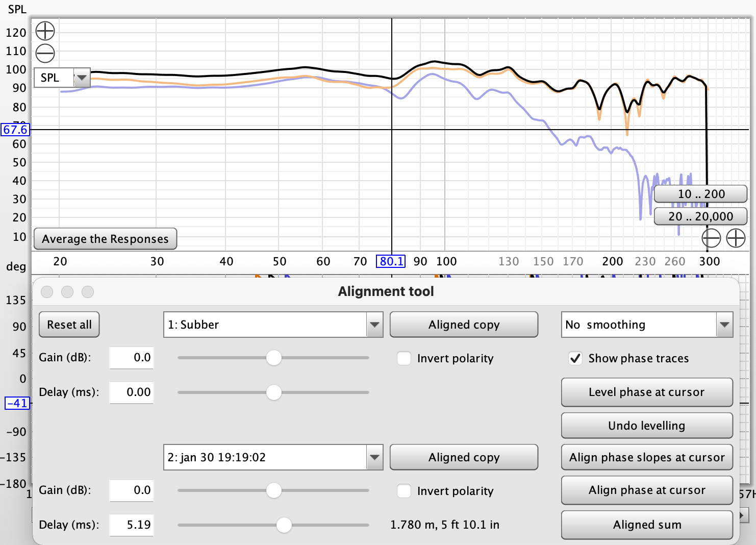Click Align phase slopes at cursor
Screen dimensions: 756x545
[x=647, y=457]
